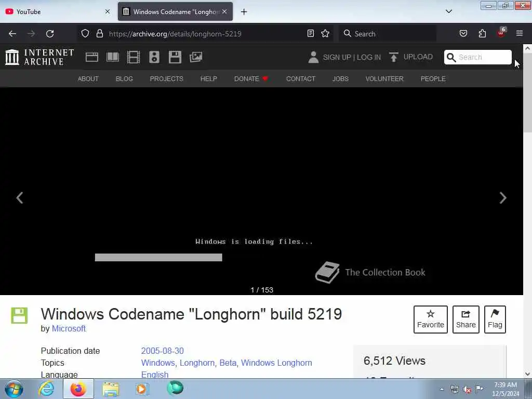Screen dimensions: 532x399
Task: Open the VOLUNTEER menu item
Action: coord(384,79)
